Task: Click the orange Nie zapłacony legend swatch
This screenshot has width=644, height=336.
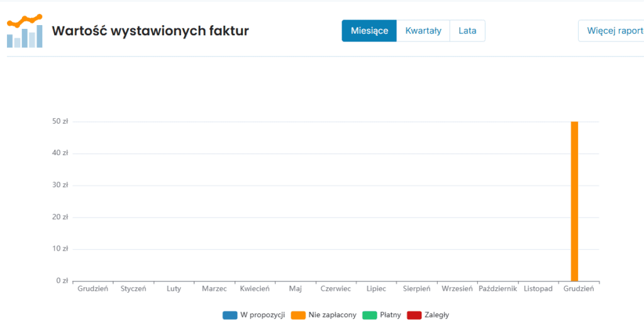Action: [x=298, y=315]
